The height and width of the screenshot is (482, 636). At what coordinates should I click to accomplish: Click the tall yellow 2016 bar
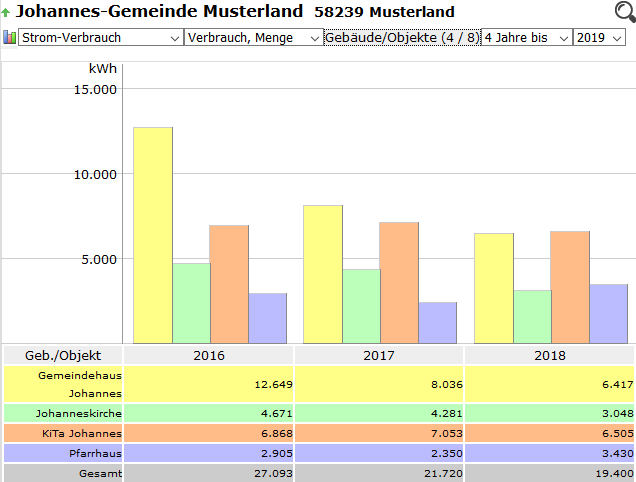(153, 235)
